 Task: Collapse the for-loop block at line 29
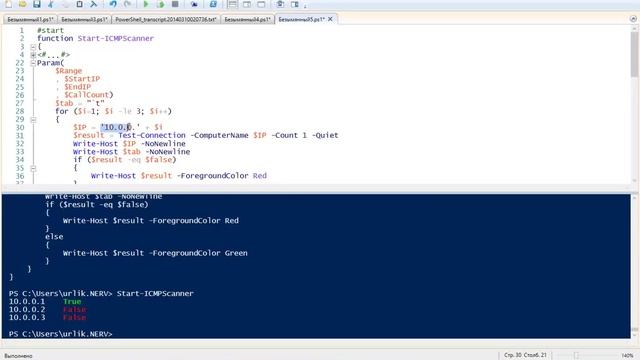[33, 120]
